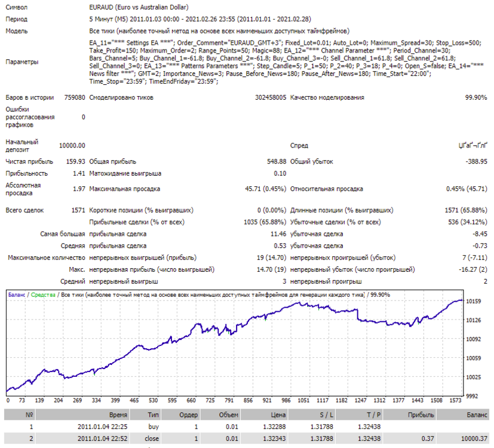Click the Цена column header

(264, 415)
